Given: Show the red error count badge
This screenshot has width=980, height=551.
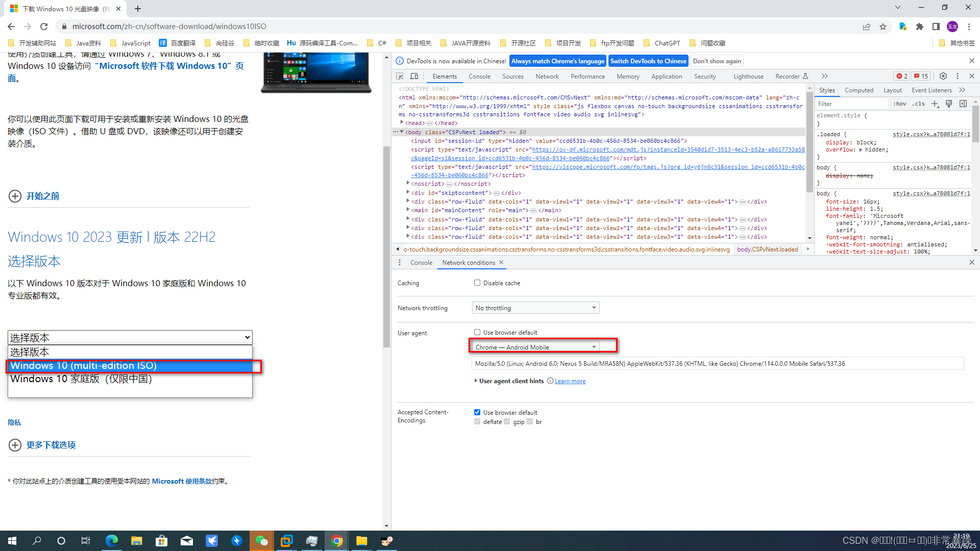Looking at the screenshot, I should tap(902, 76).
